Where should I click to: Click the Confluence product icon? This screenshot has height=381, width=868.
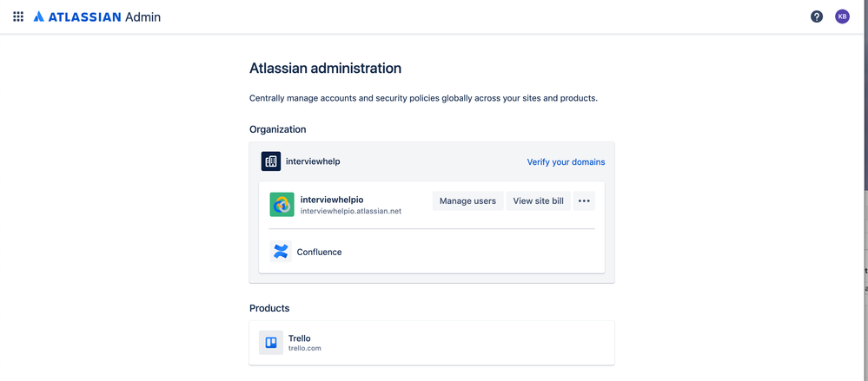[x=281, y=252]
